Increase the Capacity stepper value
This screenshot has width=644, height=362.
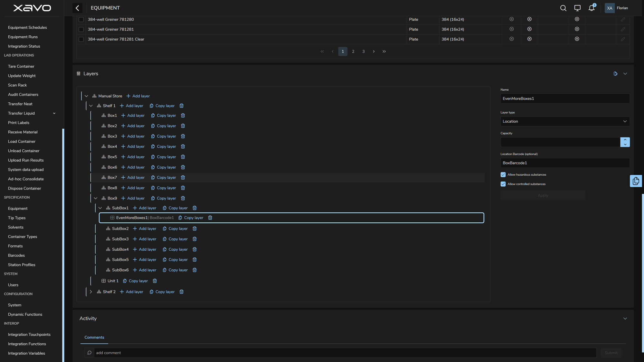coord(625,140)
